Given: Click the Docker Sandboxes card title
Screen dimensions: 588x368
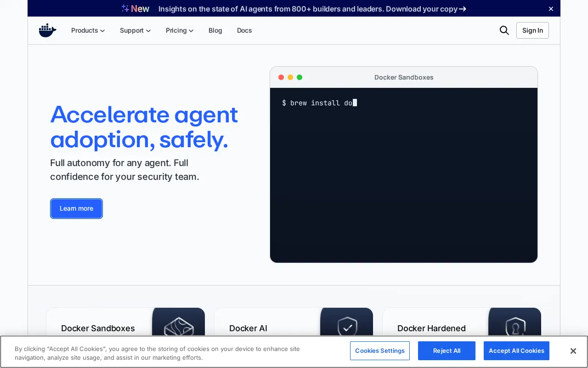Looking at the screenshot, I should pyautogui.click(x=98, y=328).
